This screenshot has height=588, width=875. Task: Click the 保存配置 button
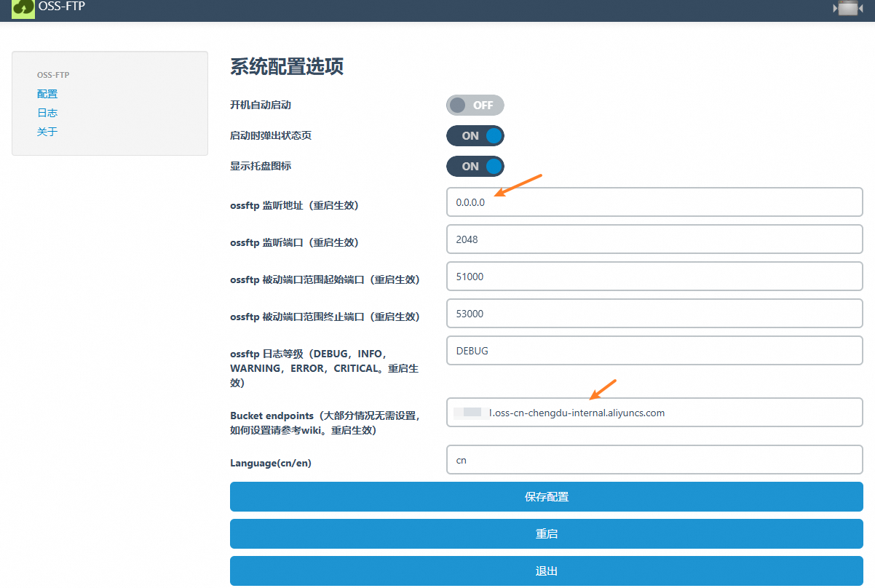(547, 497)
